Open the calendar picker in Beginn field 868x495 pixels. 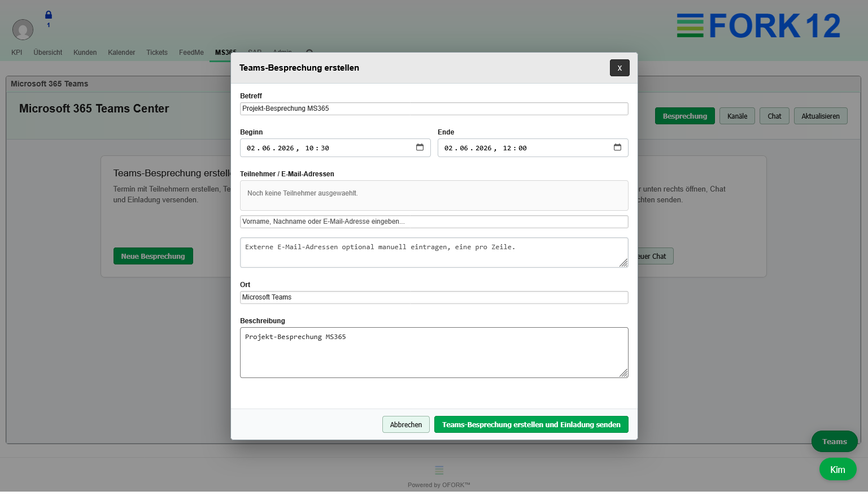pos(420,147)
